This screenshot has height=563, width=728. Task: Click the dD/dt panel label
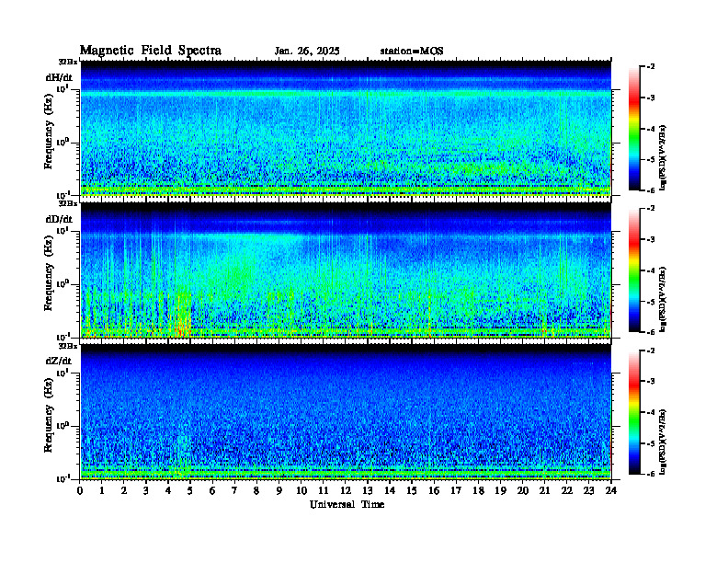59,219
